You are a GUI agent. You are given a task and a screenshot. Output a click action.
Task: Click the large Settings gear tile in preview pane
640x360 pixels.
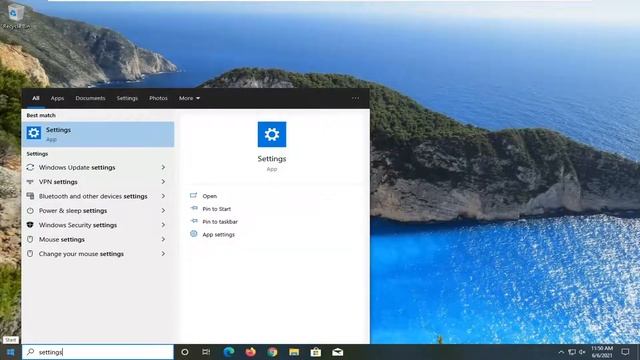point(272,134)
